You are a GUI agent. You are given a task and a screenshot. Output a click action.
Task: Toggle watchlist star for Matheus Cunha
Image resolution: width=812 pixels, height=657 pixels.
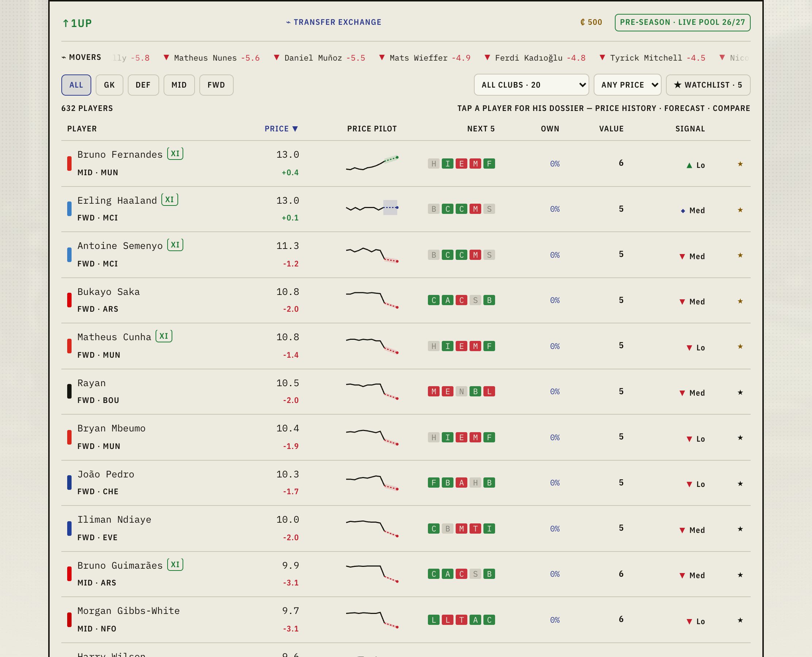click(x=740, y=346)
